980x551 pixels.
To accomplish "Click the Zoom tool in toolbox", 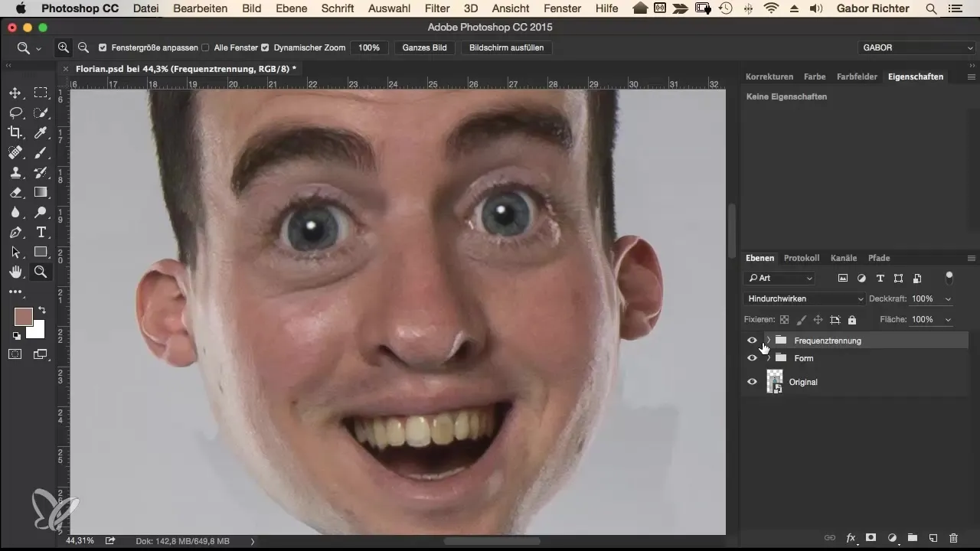I will click(x=41, y=272).
